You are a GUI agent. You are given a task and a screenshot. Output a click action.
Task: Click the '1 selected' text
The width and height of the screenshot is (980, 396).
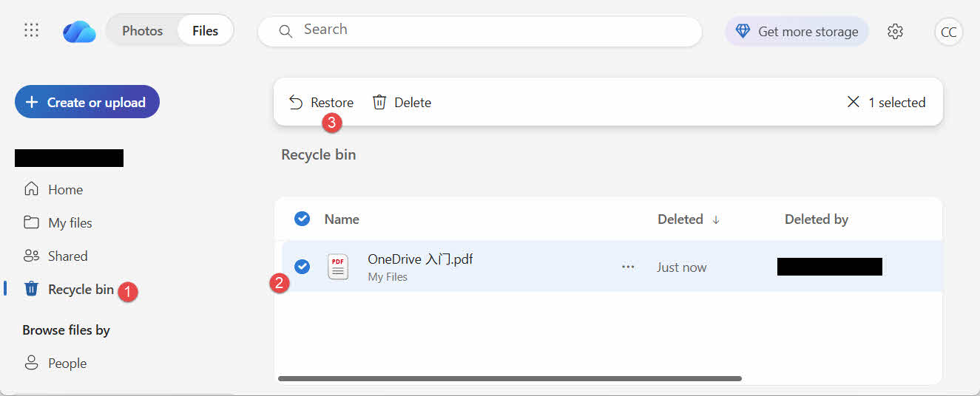pyautogui.click(x=896, y=103)
